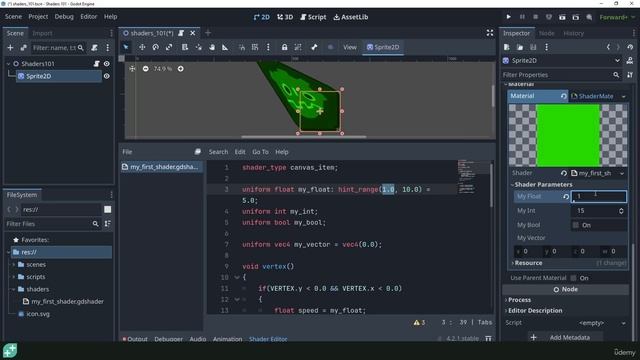Image resolution: width=640 pixels, height=360 pixels.
Task: Expand the Resource section
Action: (528, 263)
